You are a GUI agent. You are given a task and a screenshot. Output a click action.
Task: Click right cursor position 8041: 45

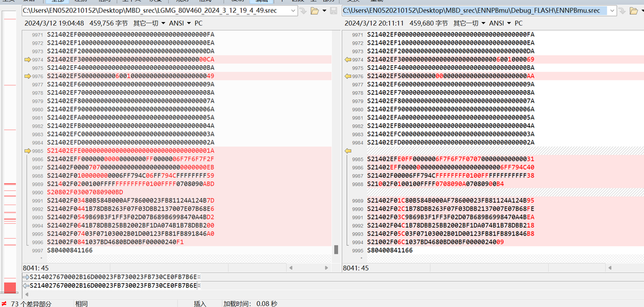356,268
